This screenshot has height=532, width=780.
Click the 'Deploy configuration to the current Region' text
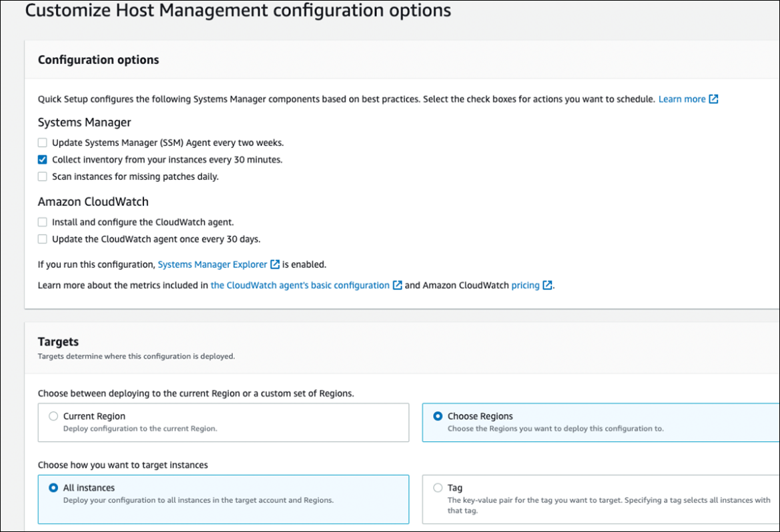coord(140,429)
